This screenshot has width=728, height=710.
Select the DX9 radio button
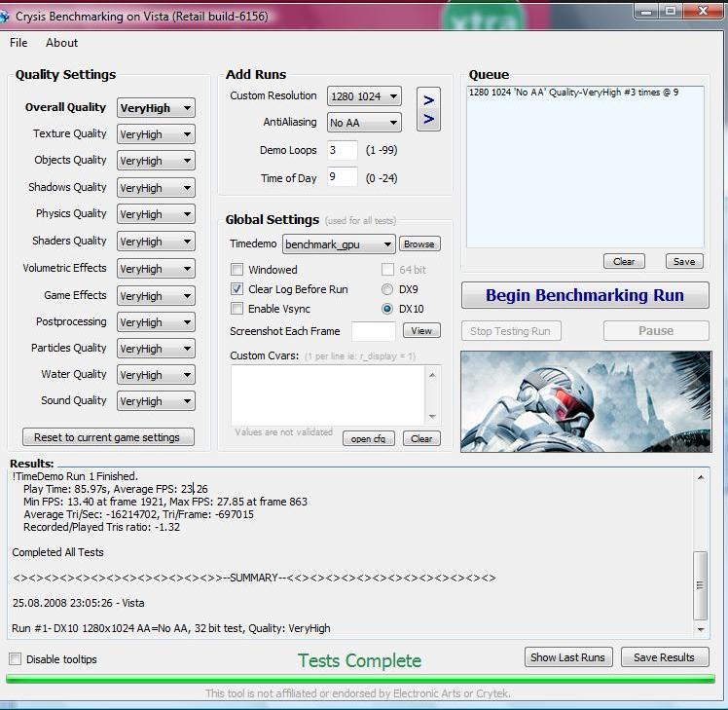[386, 289]
